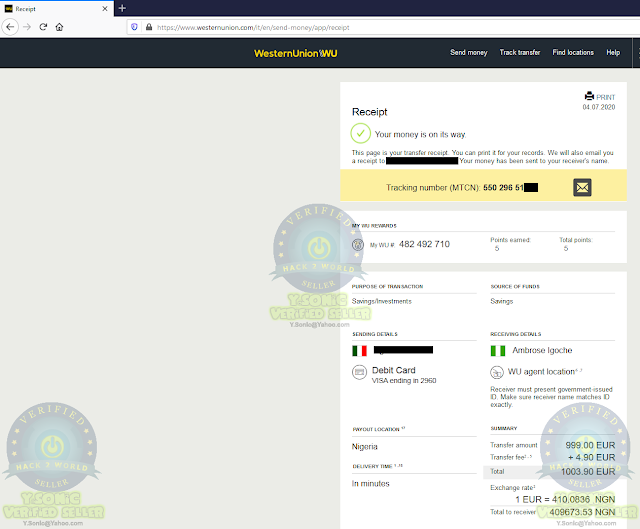Click the browser forward arrow
The height and width of the screenshot is (529, 640).
pos(27,27)
